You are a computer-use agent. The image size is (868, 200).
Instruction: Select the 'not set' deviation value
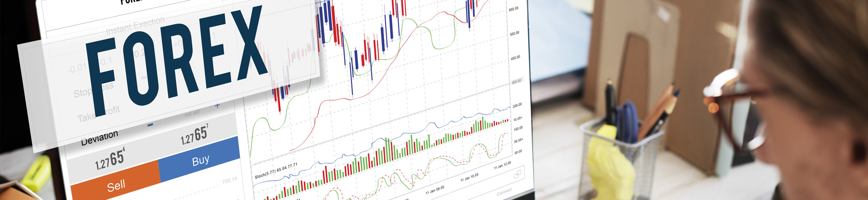[x=192, y=113]
